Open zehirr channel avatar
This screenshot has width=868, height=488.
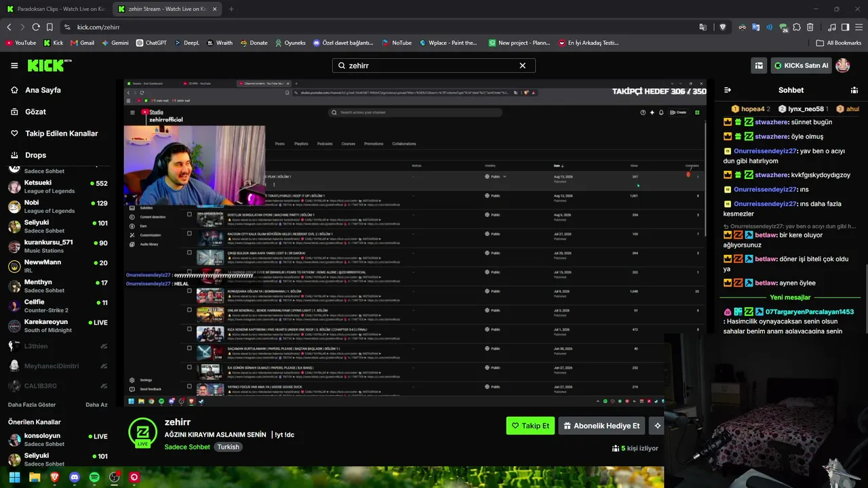(x=143, y=432)
